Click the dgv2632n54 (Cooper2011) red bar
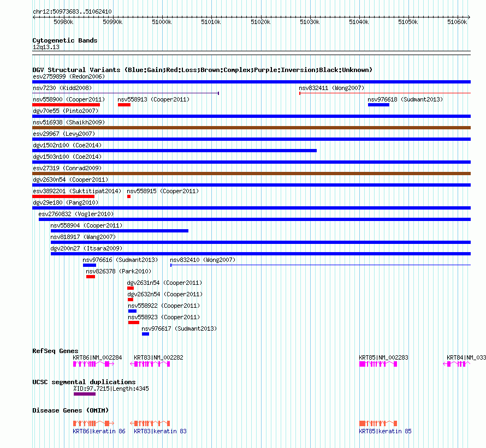Screen dimensions: 486x448 (x=131, y=300)
